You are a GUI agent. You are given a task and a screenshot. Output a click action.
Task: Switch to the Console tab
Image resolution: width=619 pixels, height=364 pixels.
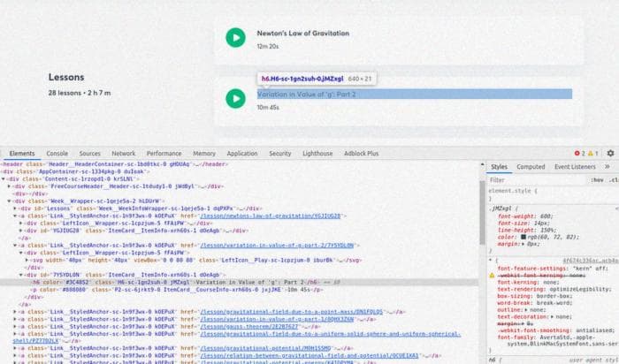click(57, 154)
